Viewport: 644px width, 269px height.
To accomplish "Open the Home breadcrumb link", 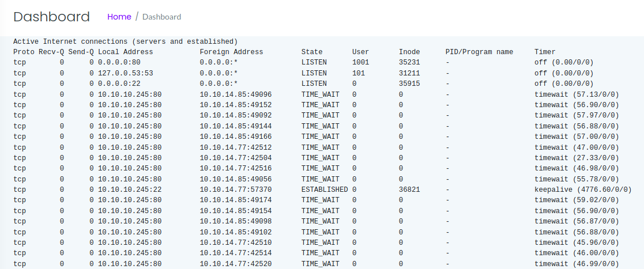I will pos(119,17).
